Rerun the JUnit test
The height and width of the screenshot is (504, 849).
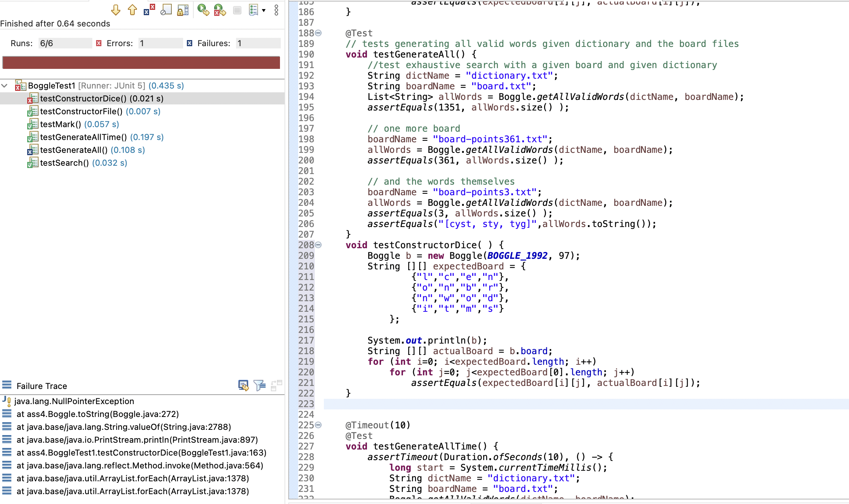[x=204, y=10]
